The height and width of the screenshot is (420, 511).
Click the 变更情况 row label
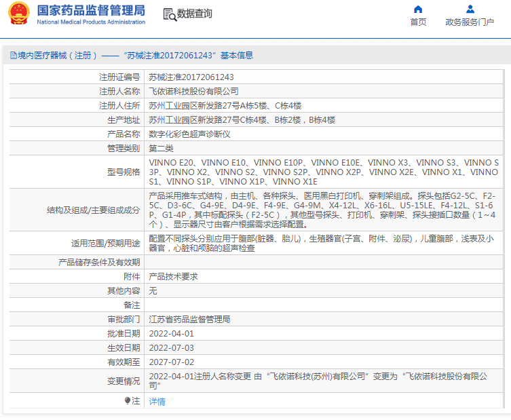point(124,381)
